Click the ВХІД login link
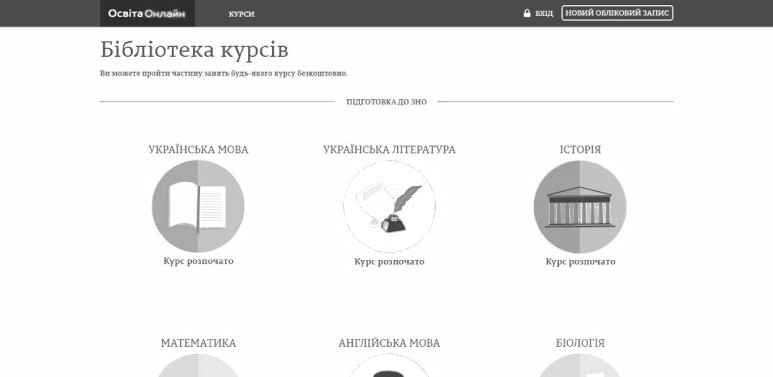Image resolution: width=773 pixels, height=377 pixels. click(x=544, y=14)
